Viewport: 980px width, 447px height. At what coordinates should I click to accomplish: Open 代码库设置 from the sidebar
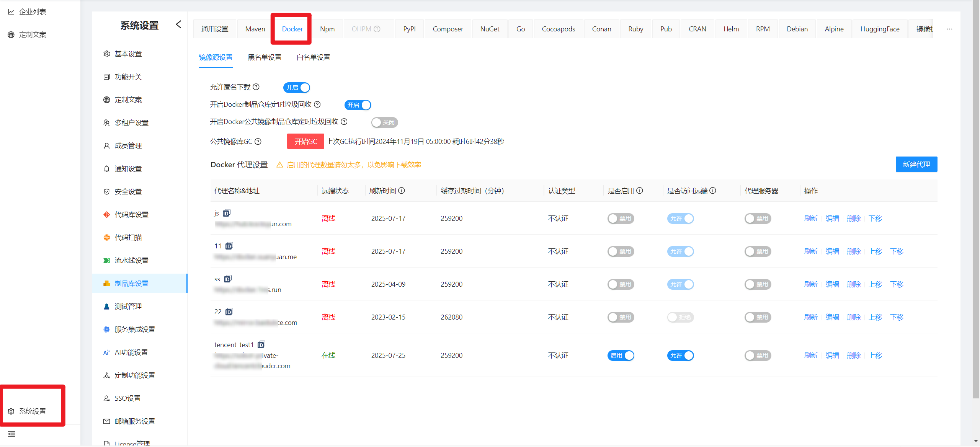pyautogui.click(x=132, y=214)
